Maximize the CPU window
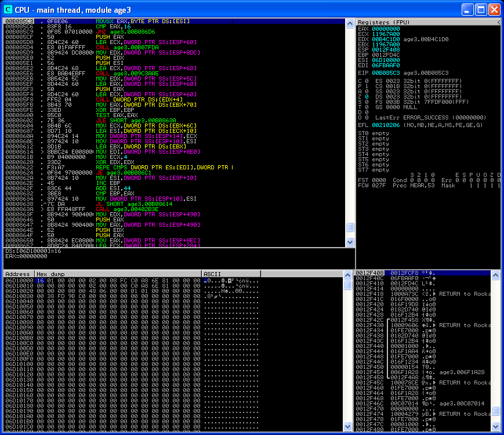This screenshot has width=504, height=435. click(481, 10)
